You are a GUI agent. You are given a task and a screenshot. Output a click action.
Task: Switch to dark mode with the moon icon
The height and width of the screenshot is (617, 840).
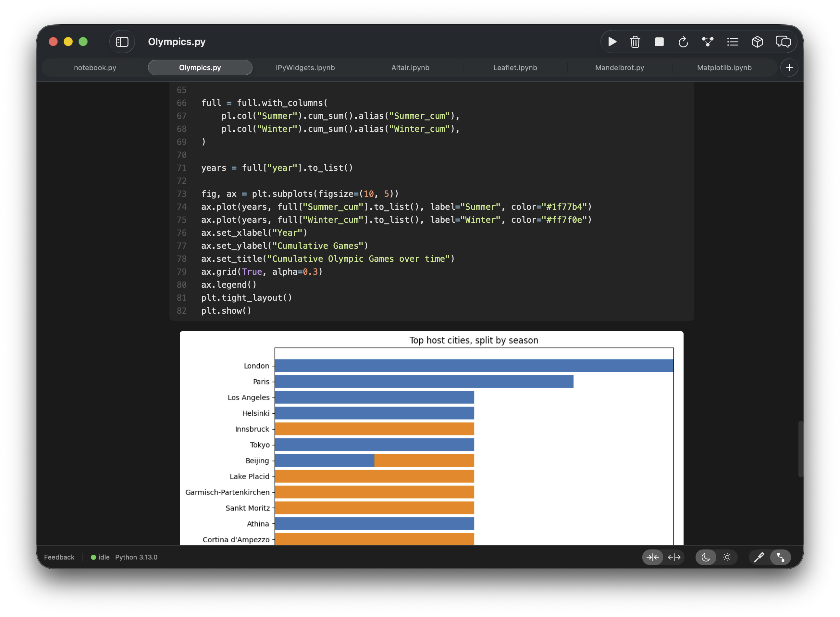706,557
